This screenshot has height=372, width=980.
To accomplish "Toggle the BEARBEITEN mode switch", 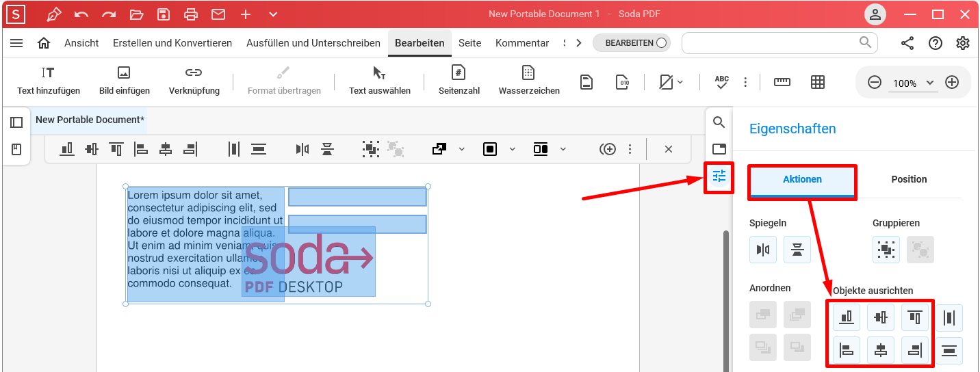I will point(632,43).
